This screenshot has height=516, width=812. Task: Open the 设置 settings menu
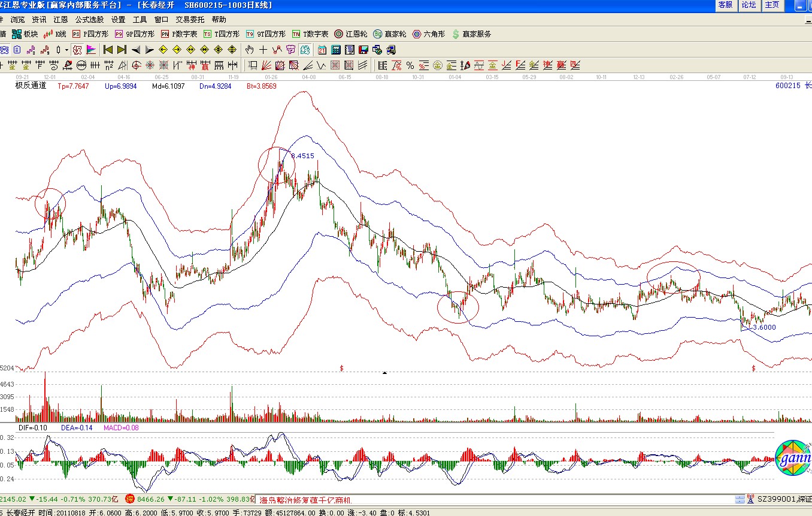point(118,19)
